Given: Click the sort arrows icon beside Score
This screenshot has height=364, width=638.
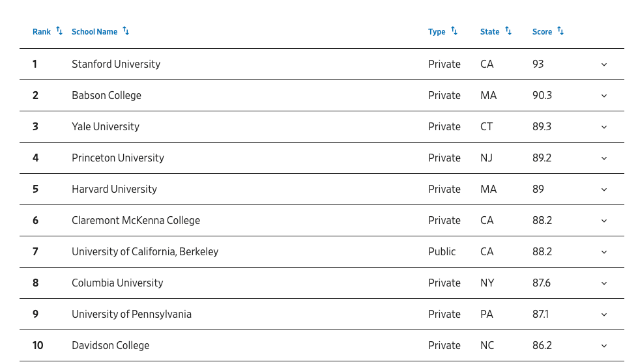Looking at the screenshot, I should (560, 31).
